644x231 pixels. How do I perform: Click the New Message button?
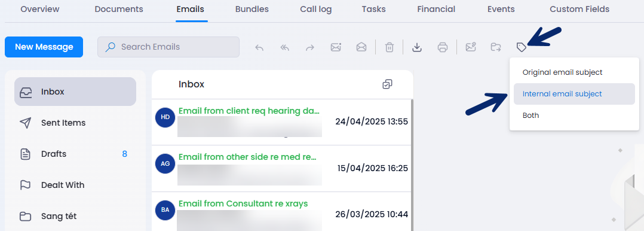[x=44, y=47]
